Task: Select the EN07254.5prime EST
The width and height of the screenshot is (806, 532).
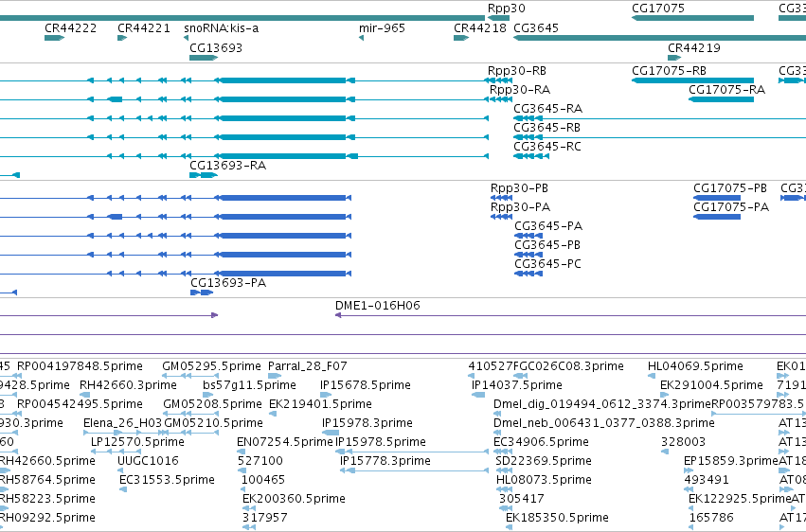Action: pyautogui.click(x=241, y=452)
